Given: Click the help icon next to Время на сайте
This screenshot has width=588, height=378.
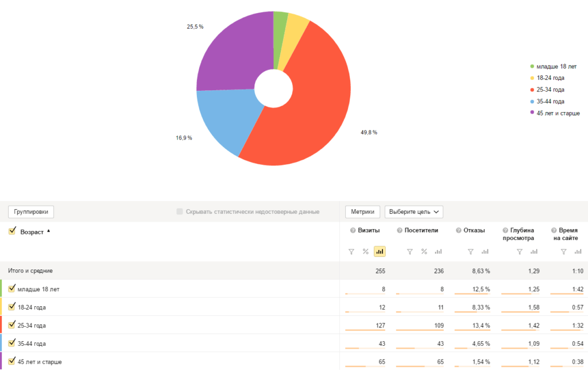Looking at the screenshot, I should coord(554,230).
